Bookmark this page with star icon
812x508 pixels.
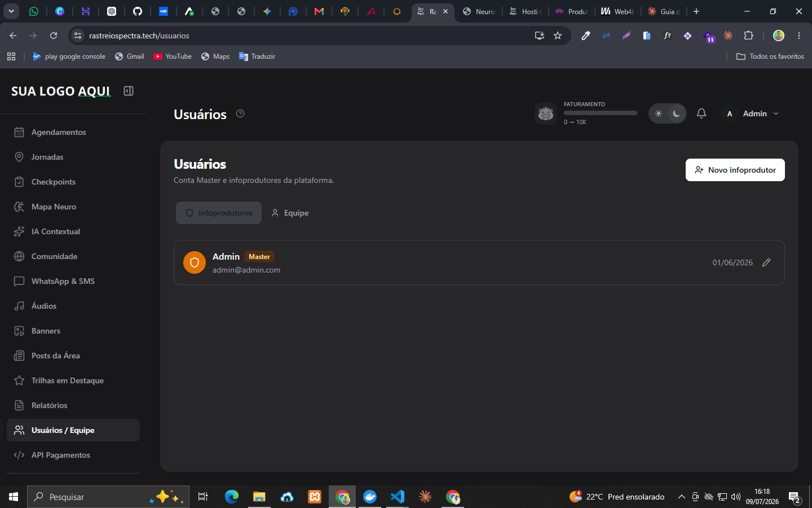pyautogui.click(x=558, y=36)
